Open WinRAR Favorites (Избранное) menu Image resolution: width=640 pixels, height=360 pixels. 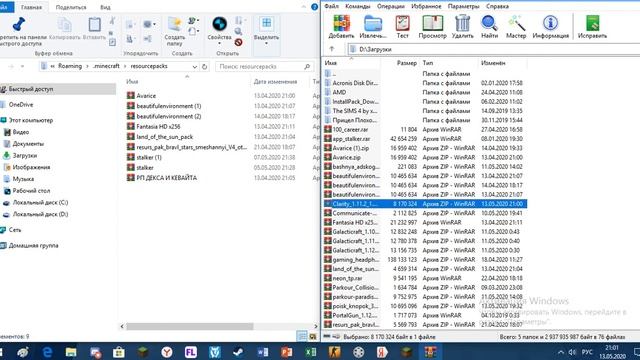[x=426, y=6]
